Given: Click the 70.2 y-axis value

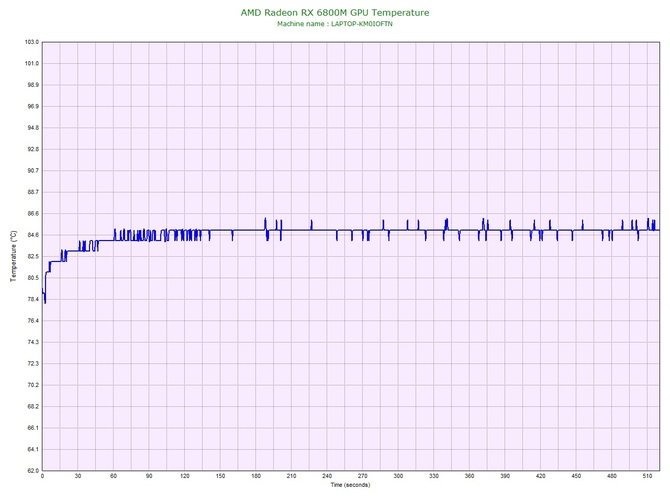Looking at the screenshot, I should [32, 385].
